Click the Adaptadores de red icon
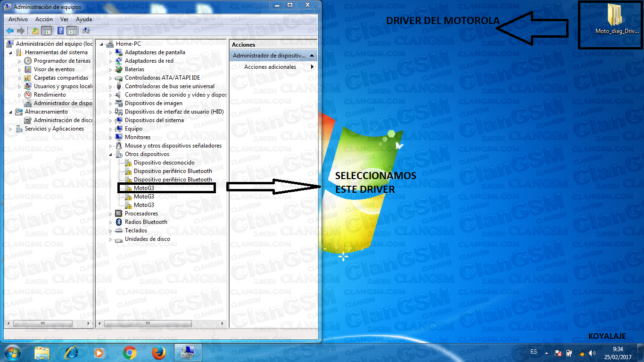 [x=119, y=61]
